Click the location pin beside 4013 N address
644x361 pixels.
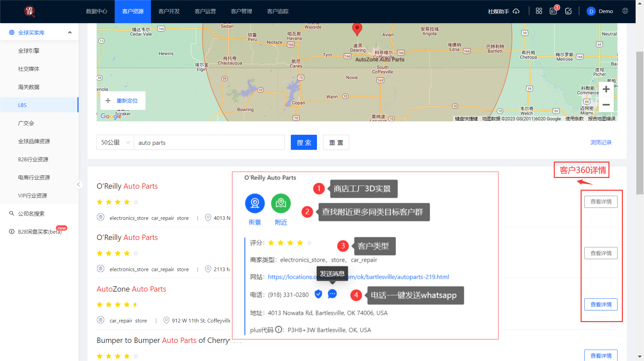click(208, 218)
